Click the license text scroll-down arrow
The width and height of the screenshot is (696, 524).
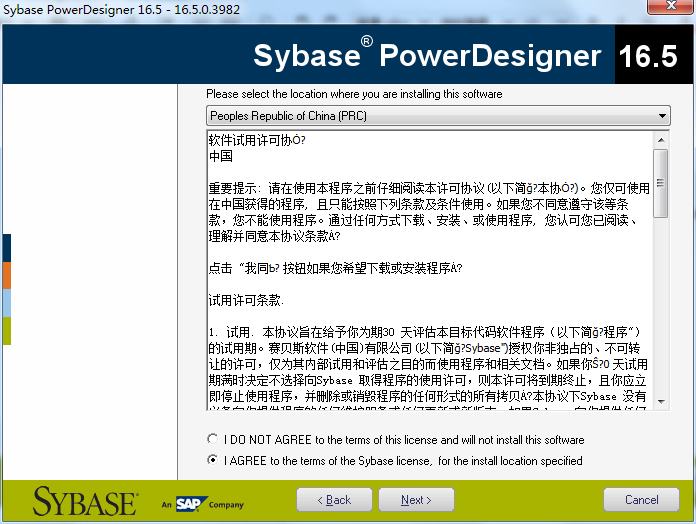click(661, 402)
